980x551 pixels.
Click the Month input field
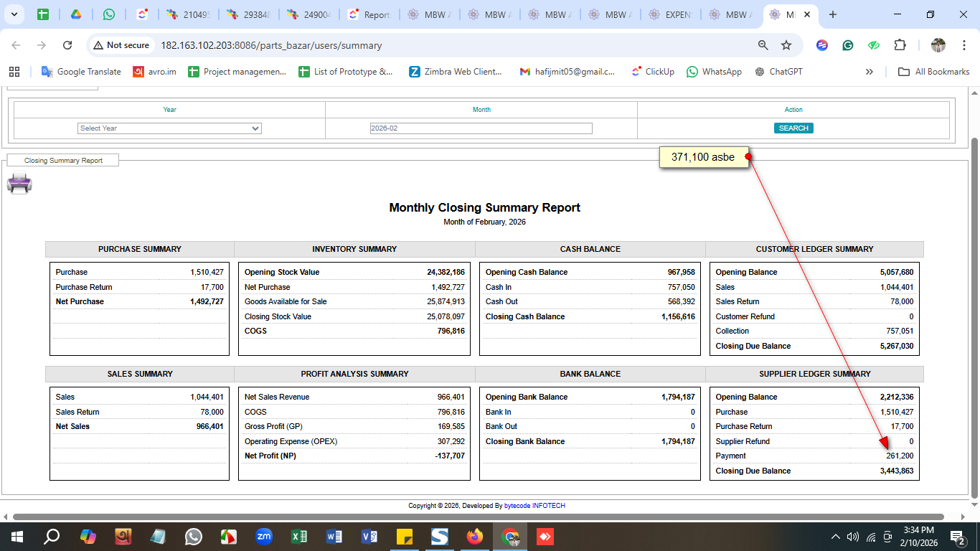[x=481, y=128]
